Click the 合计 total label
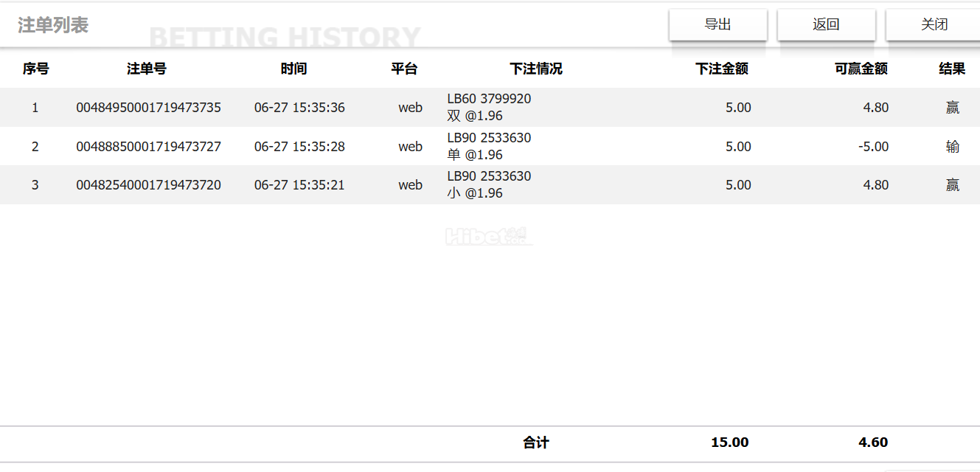This screenshot has width=980, height=472. point(536,442)
